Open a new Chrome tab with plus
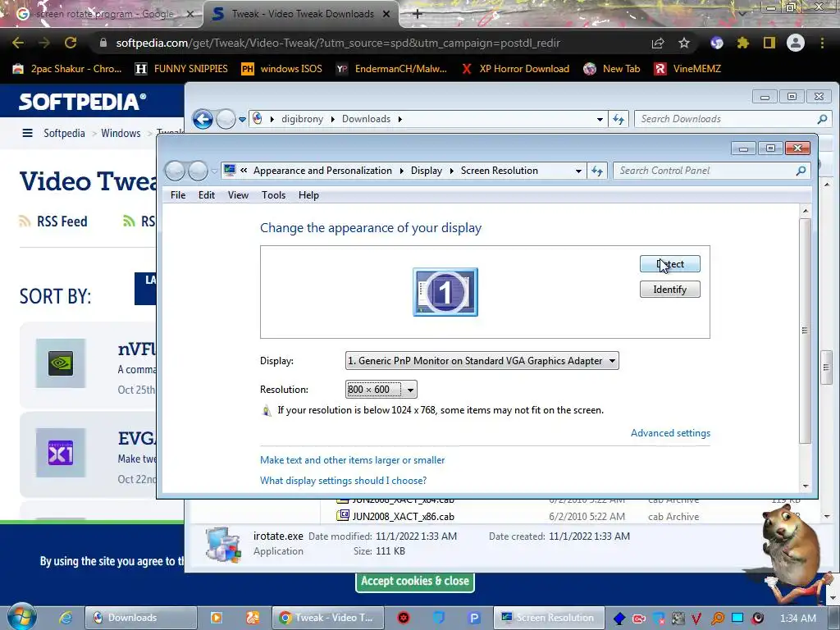 click(x=418, y=14)
